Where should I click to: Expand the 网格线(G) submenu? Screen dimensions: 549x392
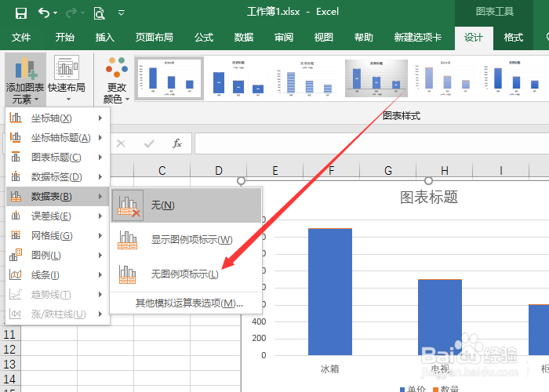click(x=58, y=235)
